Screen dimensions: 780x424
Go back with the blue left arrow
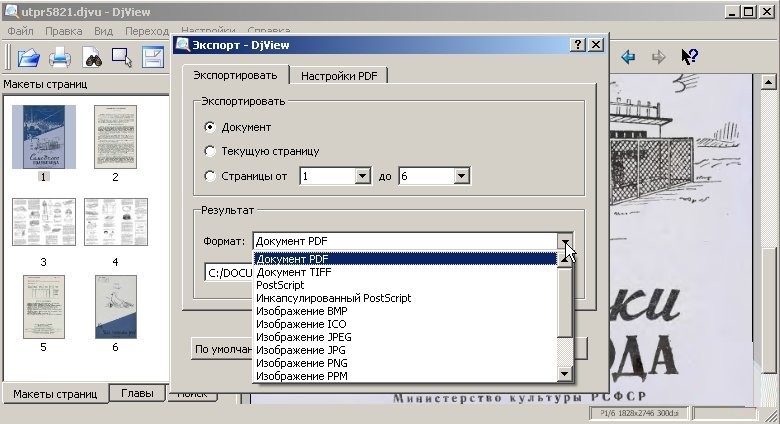click(x=628, y=57)
